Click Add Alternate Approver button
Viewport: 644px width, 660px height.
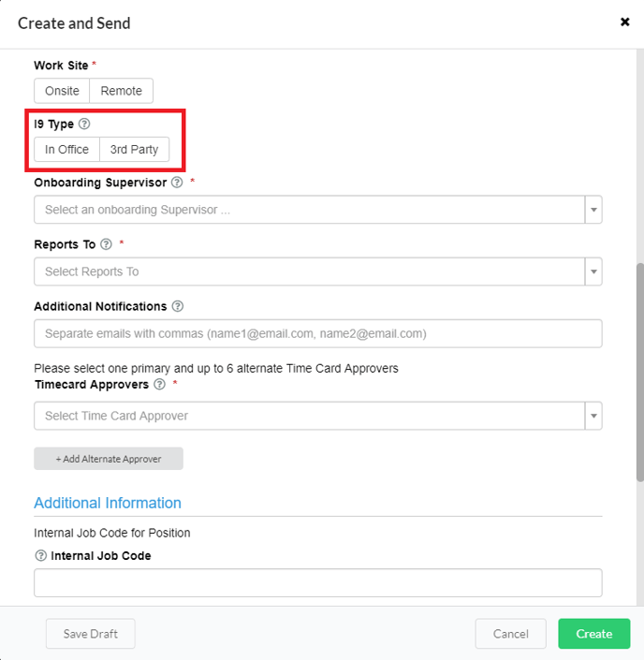point(109,459)
